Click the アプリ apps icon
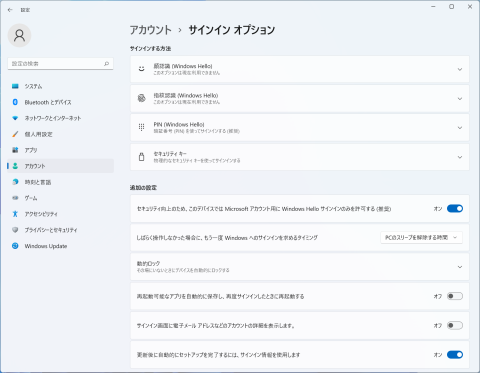Image resolution: width=480 pixels, height=373 pixels. 15,150
